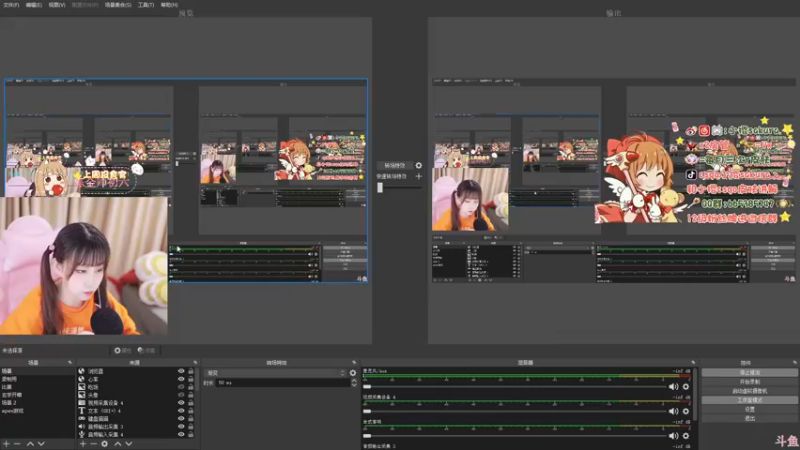Hide the 音频输入采集 4 source
Image resolution: width=800 pixels, height=450 pixels.
pos(181,434)
